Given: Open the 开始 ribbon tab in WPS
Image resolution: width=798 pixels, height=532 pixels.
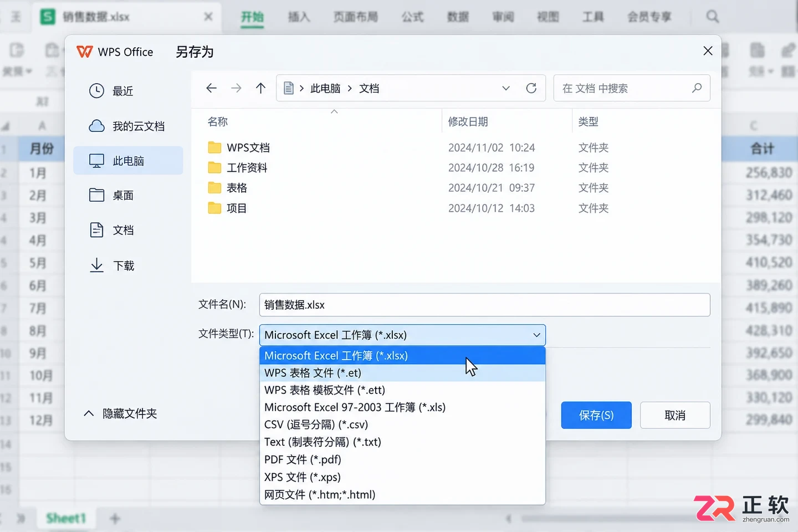Looking at the screenshot, I should (252, 17).
